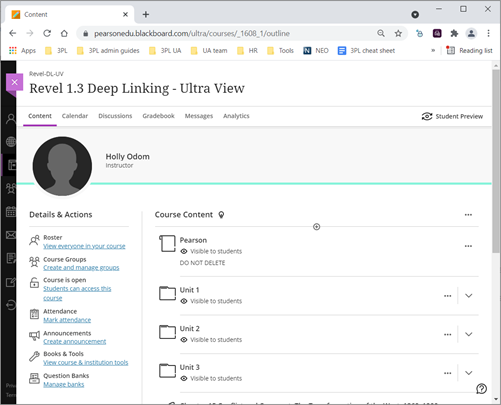Expand the Unit 3 folder chevron

[469, 373]
